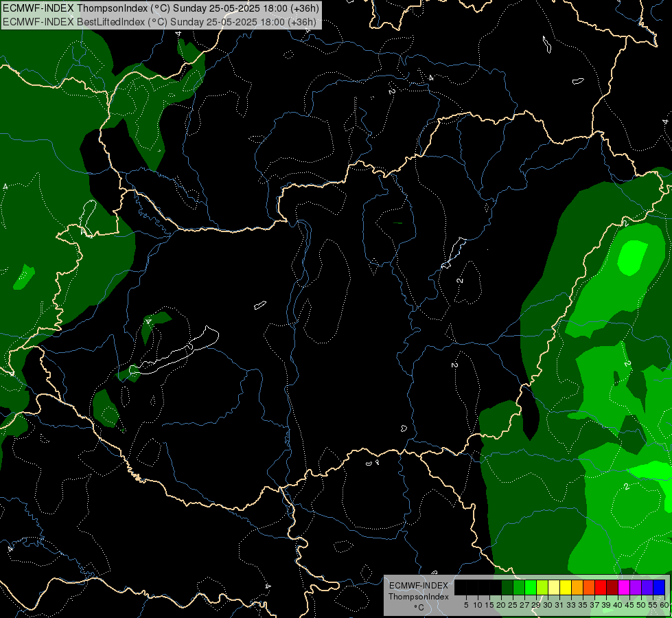Pick the yellow 31–33 legend swatch

click(566, 588)
